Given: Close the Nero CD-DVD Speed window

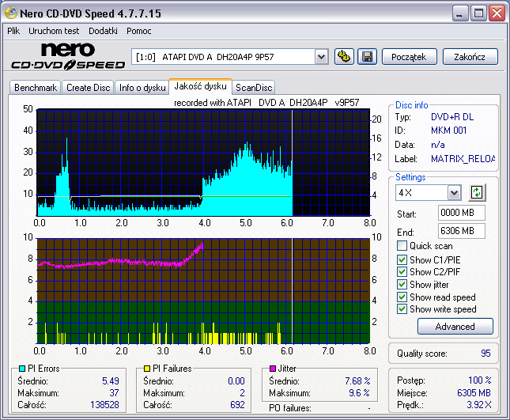Looking at the screenshot, I should (497, 13).
